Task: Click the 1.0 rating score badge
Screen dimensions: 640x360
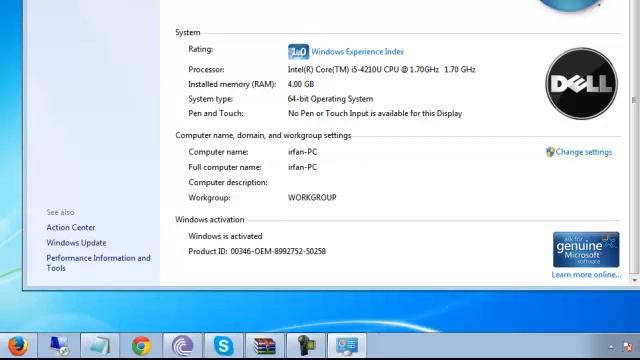Action: coord(298,52)
